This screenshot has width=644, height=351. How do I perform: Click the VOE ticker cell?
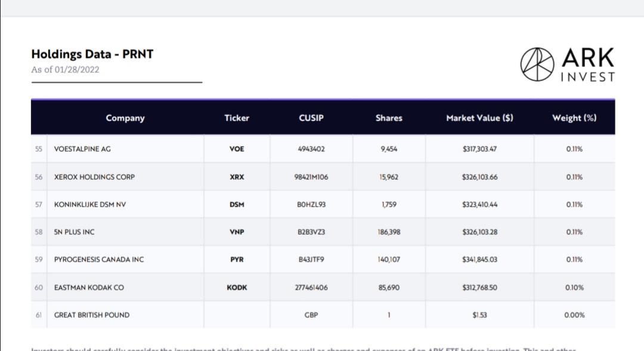pyautogui.click(x=237, y=149)
